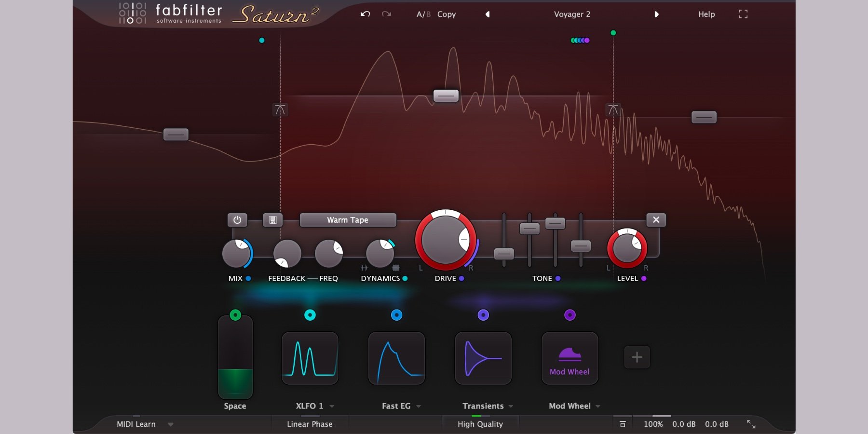Open the Fast EG envelope modulator
The image size is (868, 434).
[396, 358]
